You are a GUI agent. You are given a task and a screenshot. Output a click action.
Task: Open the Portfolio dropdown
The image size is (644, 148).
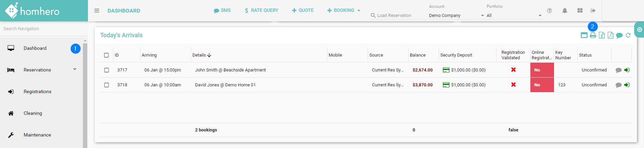514,16
